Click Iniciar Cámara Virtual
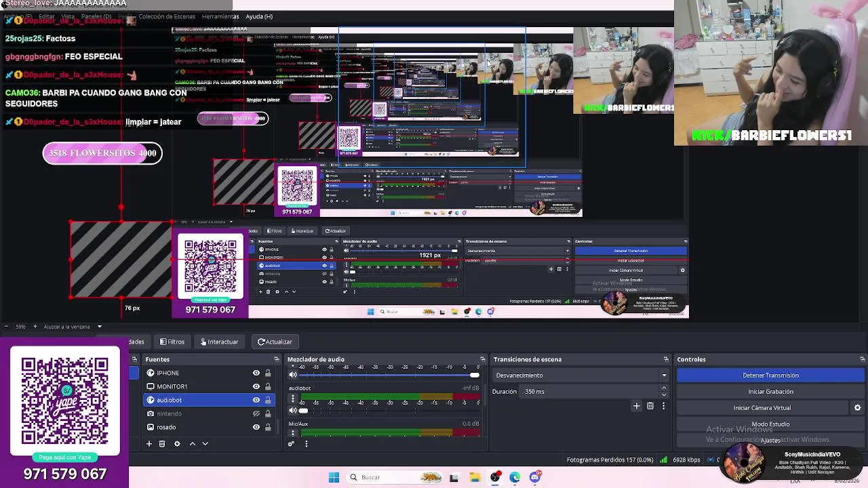 pyautogui.click(x=762, y=408)
